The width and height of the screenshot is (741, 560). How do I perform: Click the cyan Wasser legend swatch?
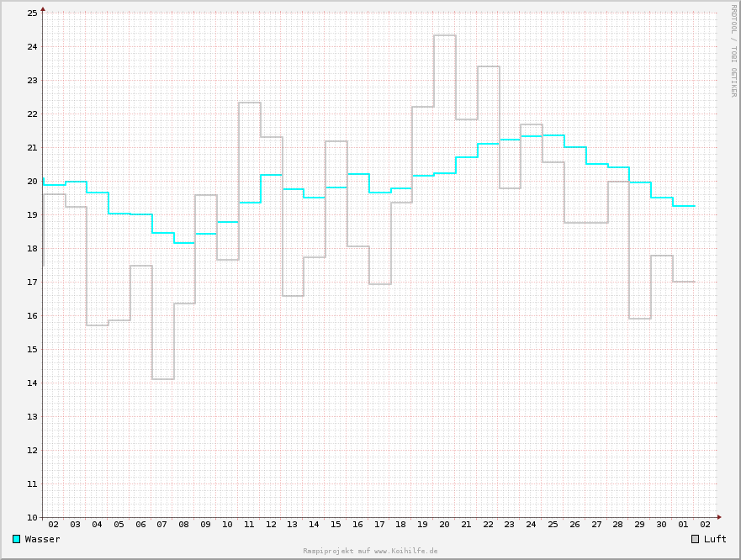17,539
